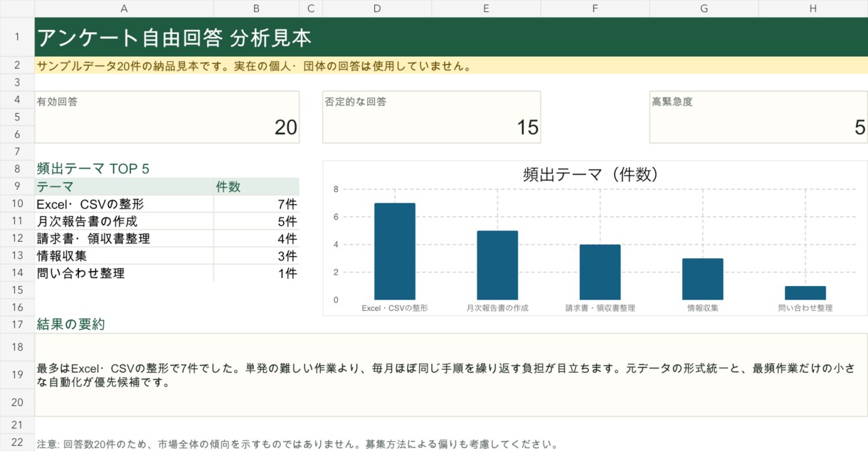Click the 有効回答 value 20
Image resolution: width=868 pixels, height=451 pixels.
click(x=286, y=127)
